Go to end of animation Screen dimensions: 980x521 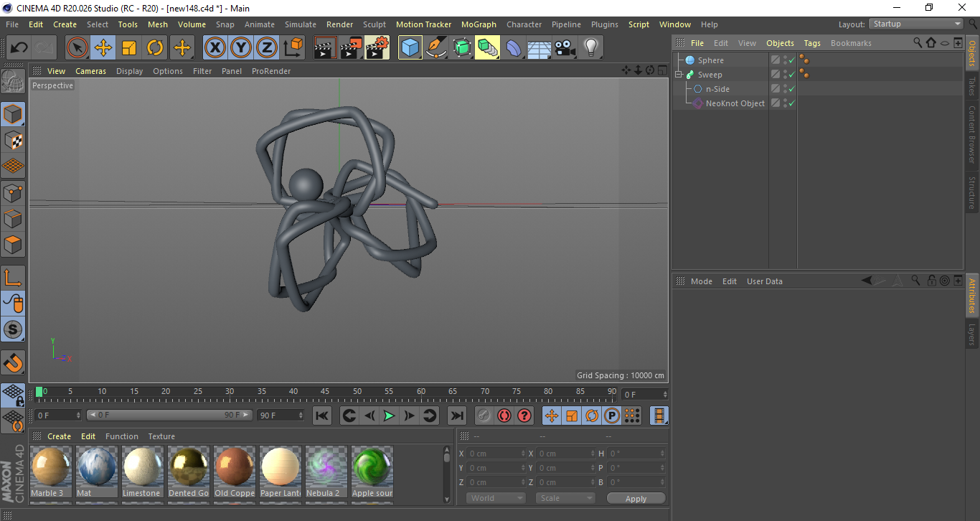456,416
